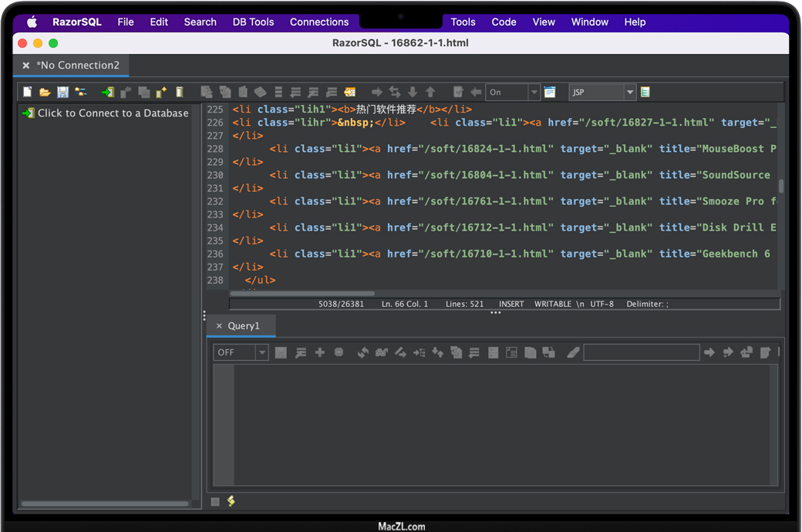Click the orange SQL favorites toolbar icon
This screenshot has height=532, width=802.
(350, 93)
